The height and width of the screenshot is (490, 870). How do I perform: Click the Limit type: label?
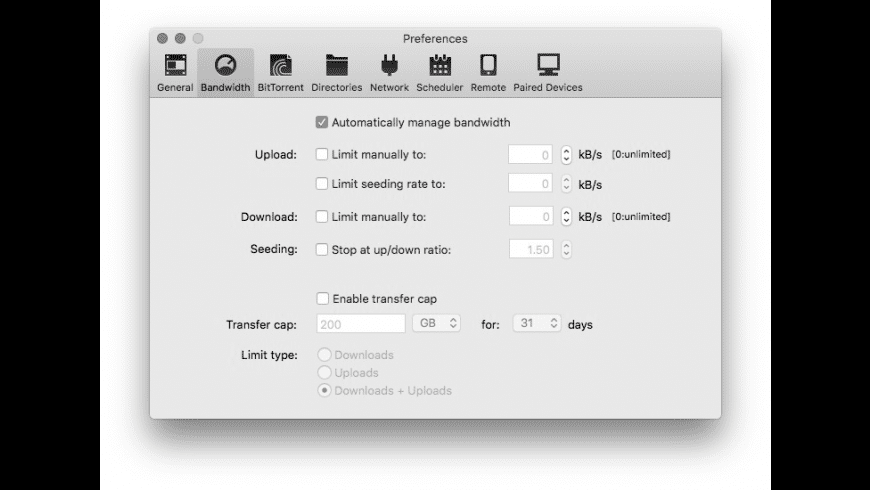pyautogui.click(x=269, y=355)
